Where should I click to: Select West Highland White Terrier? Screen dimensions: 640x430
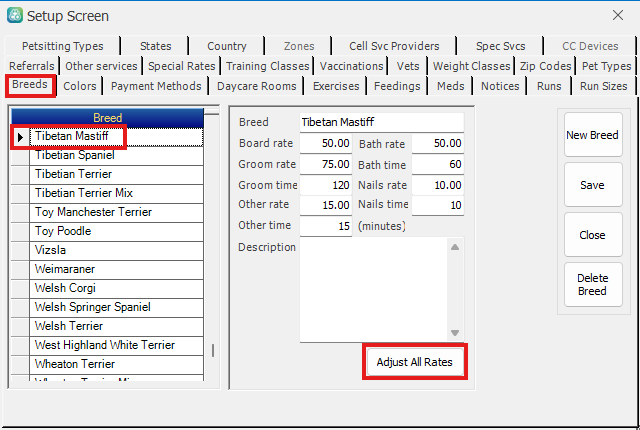coord(116,345)
